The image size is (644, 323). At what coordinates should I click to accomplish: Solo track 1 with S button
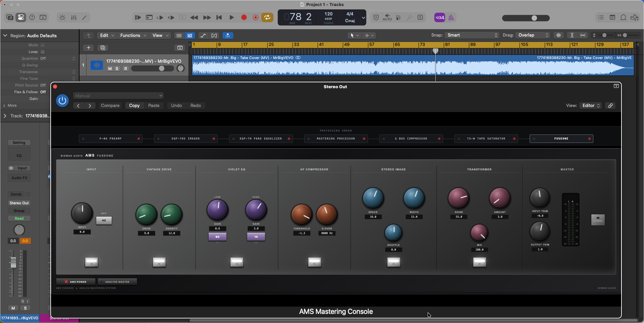117,68
